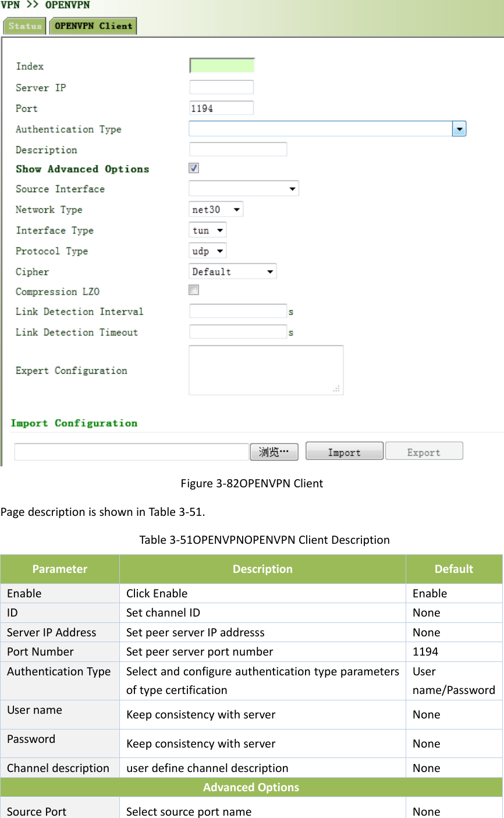The width and height of the screenshot is (504, 818).
Task: Click the Index input field
Action: pos(221,65)
